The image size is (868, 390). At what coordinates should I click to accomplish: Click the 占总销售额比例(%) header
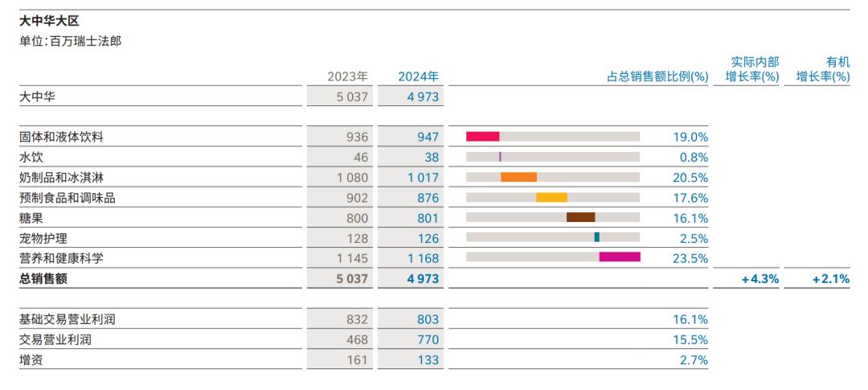point(657,77)
